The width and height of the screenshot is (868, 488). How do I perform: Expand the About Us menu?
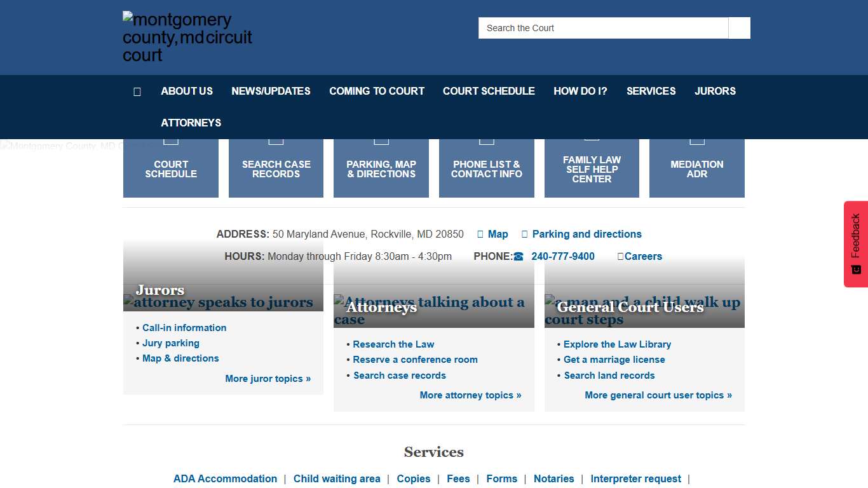(187, 91)
